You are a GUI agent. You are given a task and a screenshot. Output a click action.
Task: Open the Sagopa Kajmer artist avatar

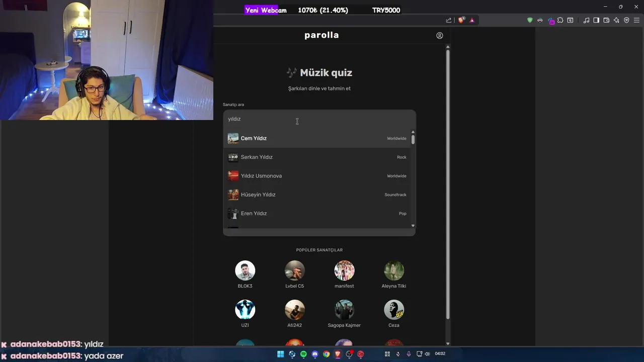[344, 310]
